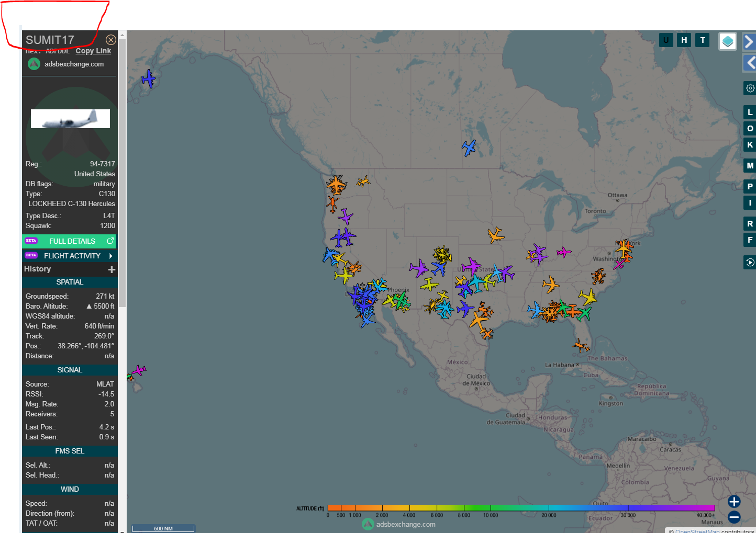Open FULL DETAILS for the aircraft
This screenshot has height=533, width=756.
tap(69, 241)
